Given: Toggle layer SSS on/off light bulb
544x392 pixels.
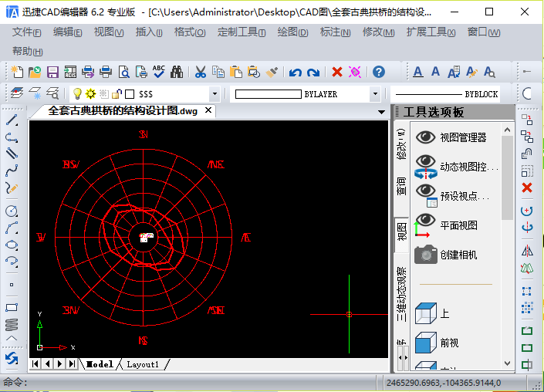Looking at the screenshot, I should tap(77, 93).
